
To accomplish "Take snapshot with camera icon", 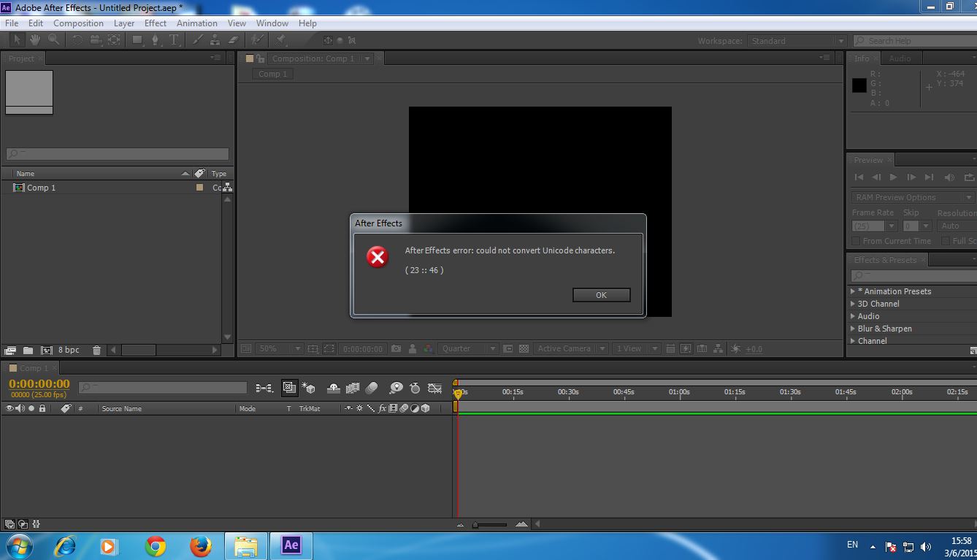I will (x=396, y=349).
